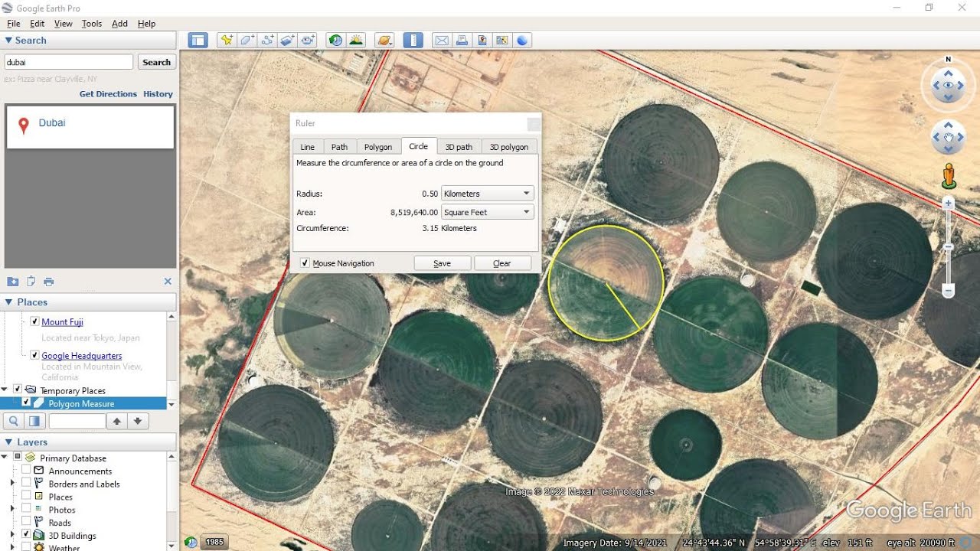Open the Radius units Kilometers dropdown
The width and height of the screenshot is (980, 551).
point(487,194)
